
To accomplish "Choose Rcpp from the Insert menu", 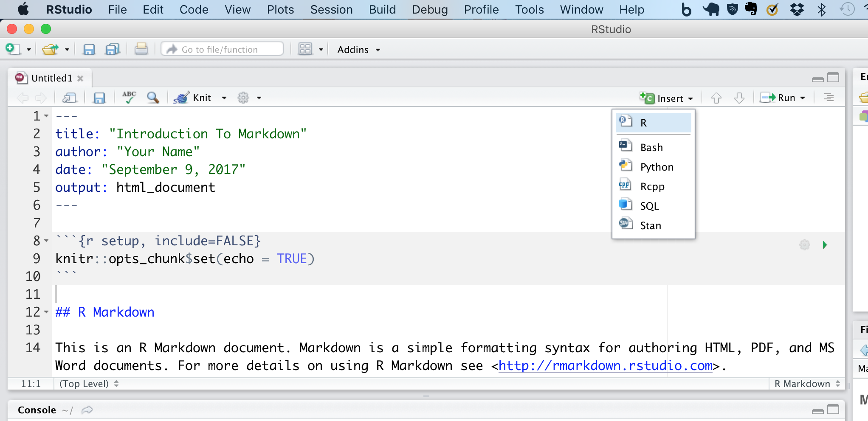I will coord(654,186).
